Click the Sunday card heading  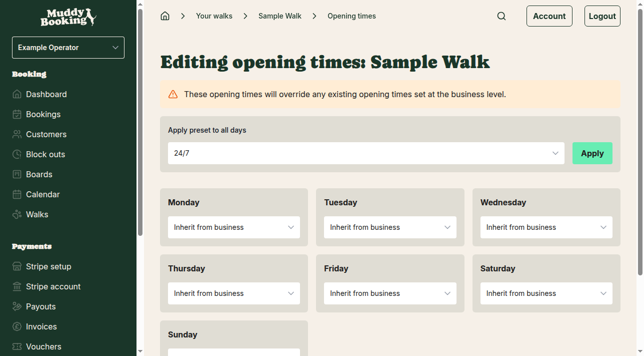[x=182, y=334]
